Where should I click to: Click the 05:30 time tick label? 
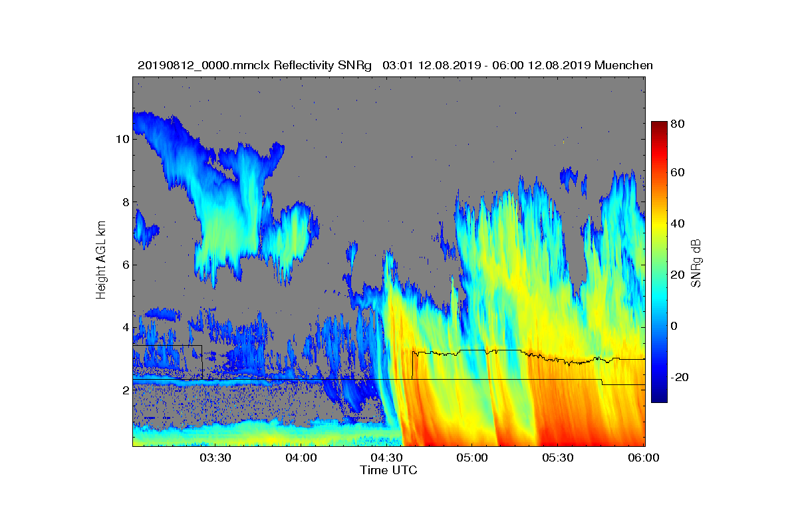coord(558,458)
